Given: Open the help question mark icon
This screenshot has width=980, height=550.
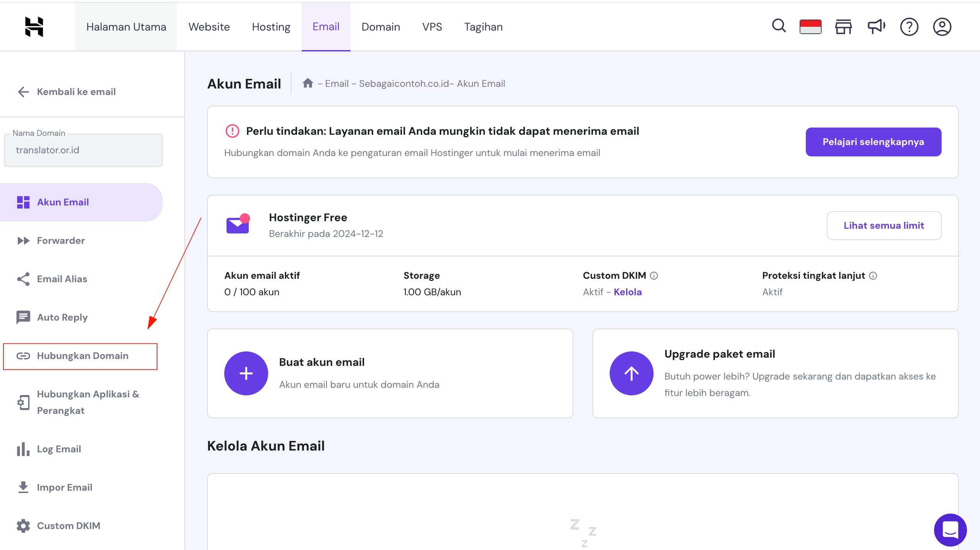Looking at the screenshot, I should click(909, 27).
